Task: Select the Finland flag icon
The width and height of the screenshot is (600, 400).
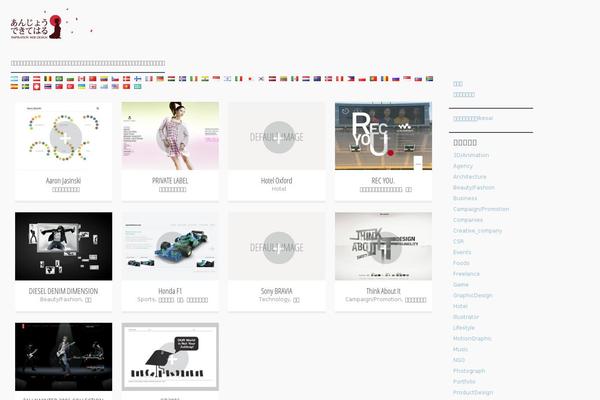Action: pos(137,79)
